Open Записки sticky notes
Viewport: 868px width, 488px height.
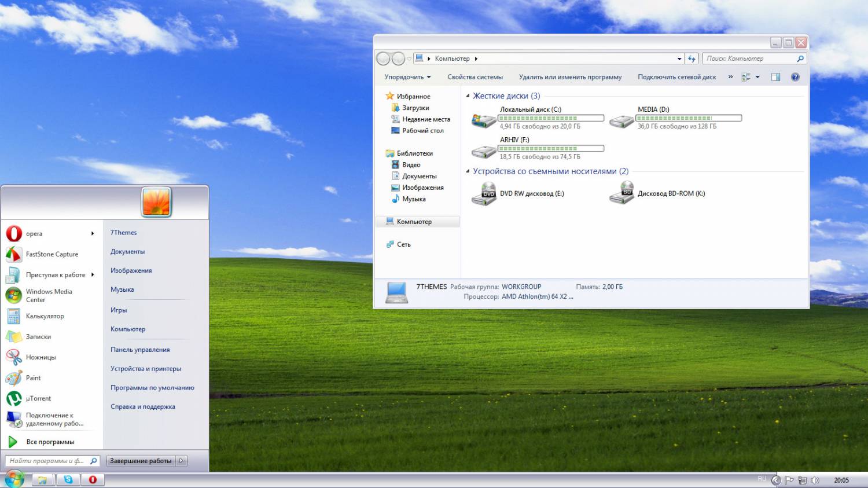click(51, 337)
